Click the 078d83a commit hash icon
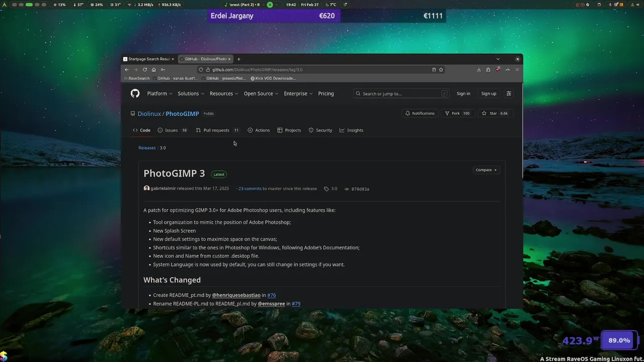 click(347, 189)
